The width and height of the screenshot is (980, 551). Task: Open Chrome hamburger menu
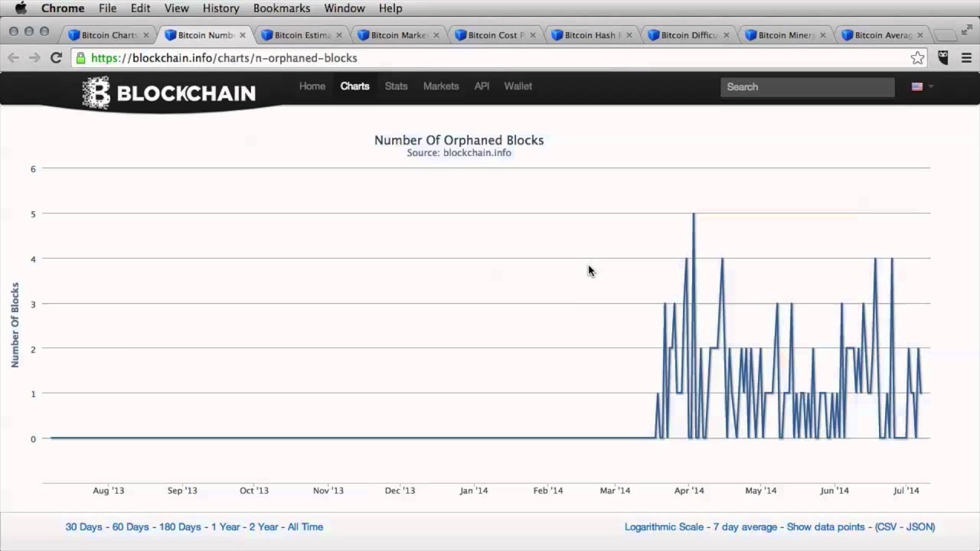966,58
